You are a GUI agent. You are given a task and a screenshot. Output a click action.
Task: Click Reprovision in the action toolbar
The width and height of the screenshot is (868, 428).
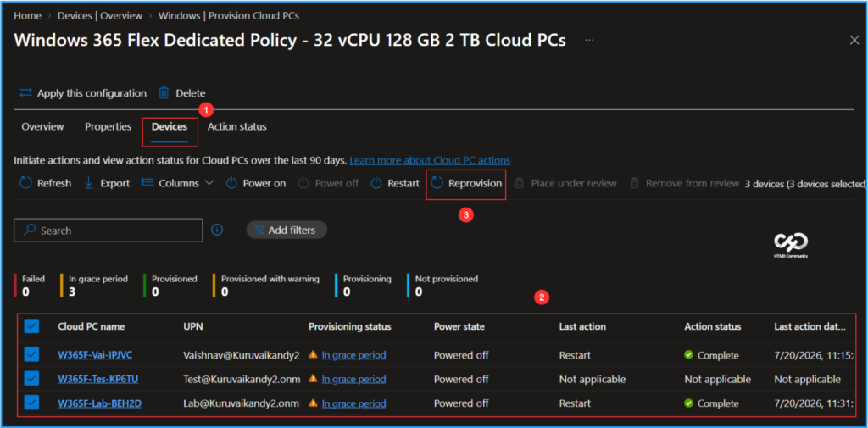click(467, 183)
